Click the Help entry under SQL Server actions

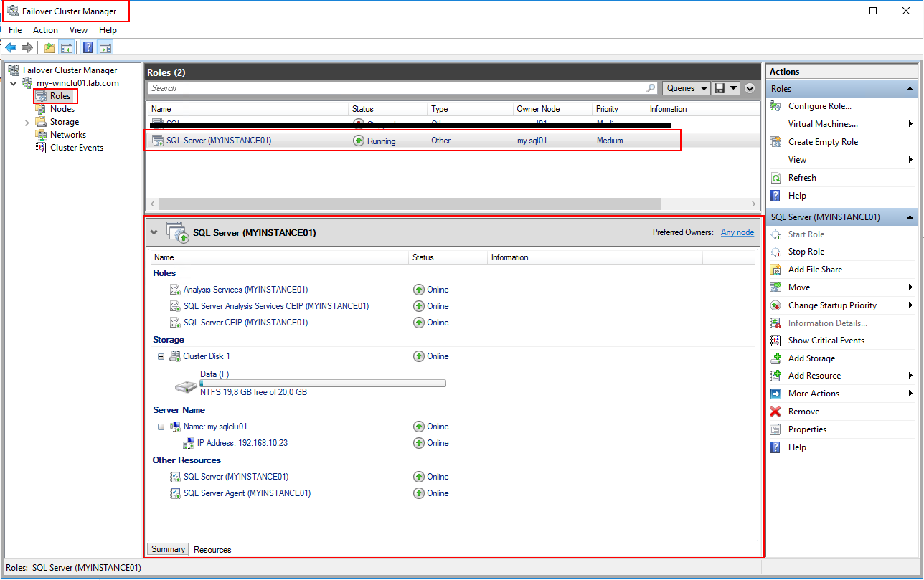pos(842,447)
